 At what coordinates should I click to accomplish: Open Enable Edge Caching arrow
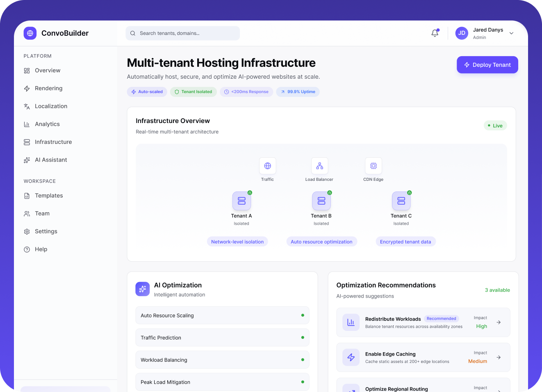point(499,357)
